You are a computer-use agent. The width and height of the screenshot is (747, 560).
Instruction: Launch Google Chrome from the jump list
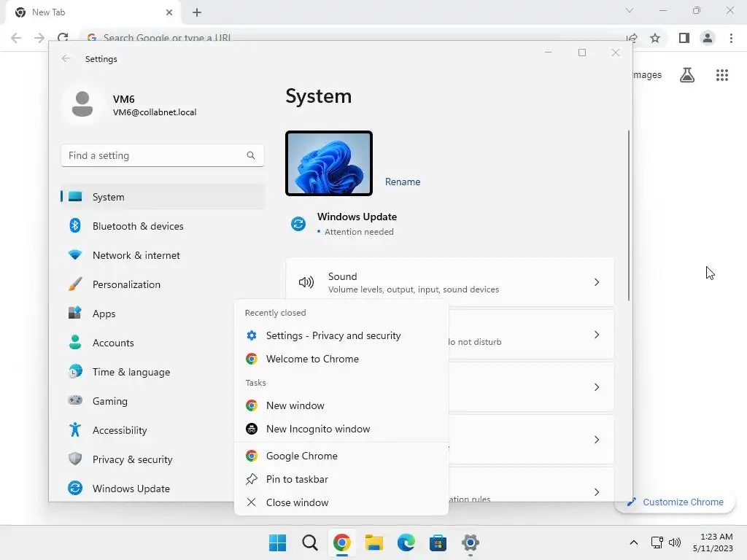(x=341, y=456)
